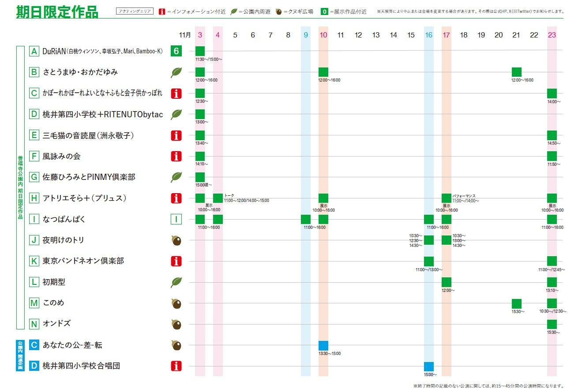Viewport: 578px width, 392px height.
Task: Click the blue letter D badge
Action: point(34,366)
